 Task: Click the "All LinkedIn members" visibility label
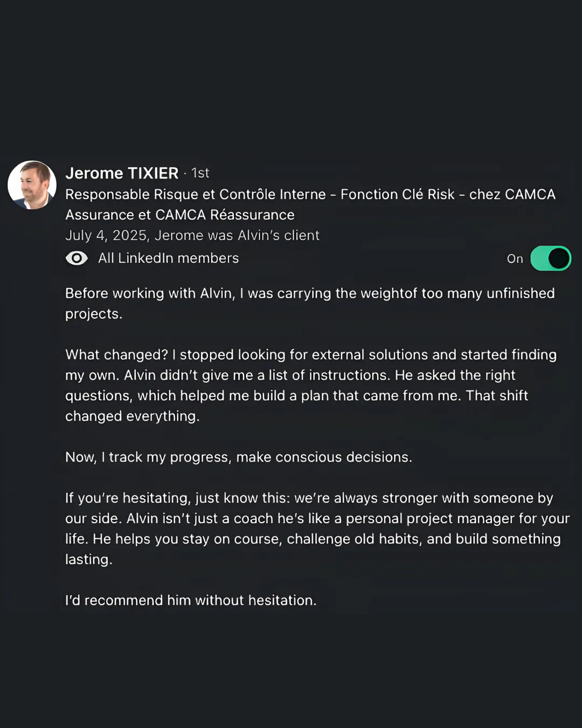(168, 258)
